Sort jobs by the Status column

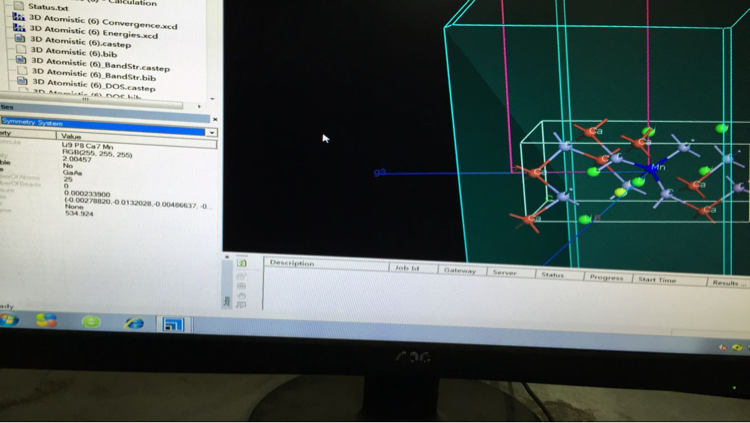[558, 275]
